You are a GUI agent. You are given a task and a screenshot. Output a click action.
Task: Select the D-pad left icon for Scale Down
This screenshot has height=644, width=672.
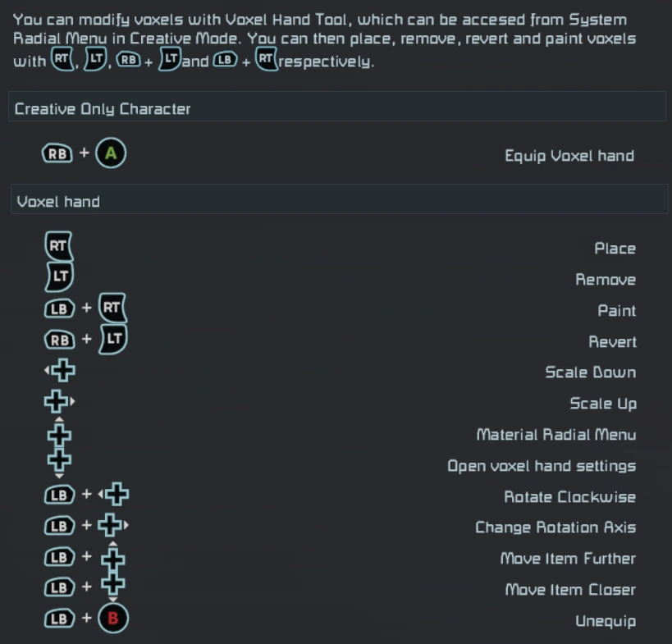click(x=61, y=372)
